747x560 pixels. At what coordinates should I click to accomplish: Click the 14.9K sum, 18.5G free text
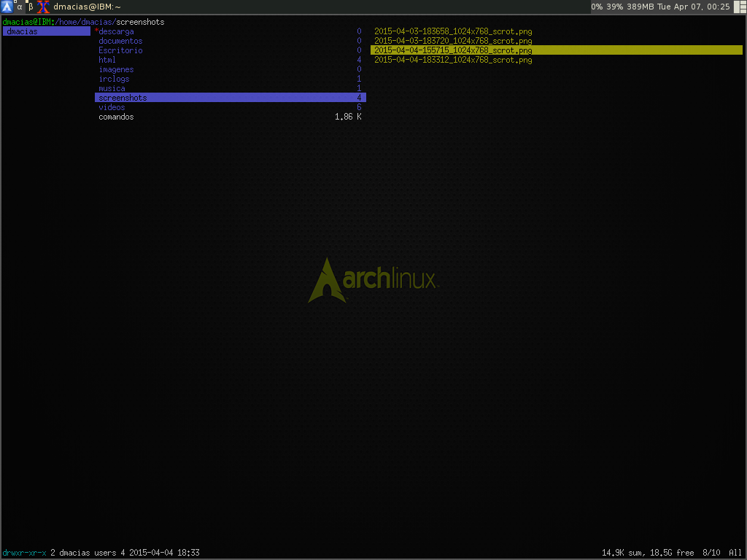pos(648,553)
